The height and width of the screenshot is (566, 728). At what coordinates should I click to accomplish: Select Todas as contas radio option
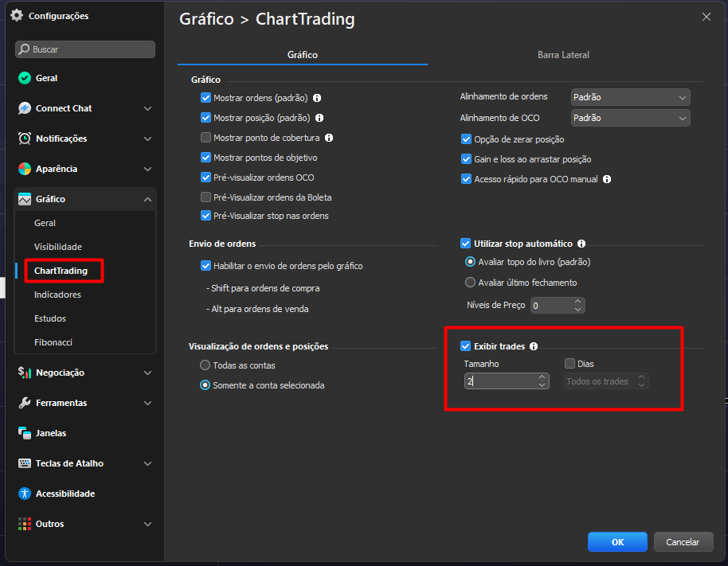point(205,365)
